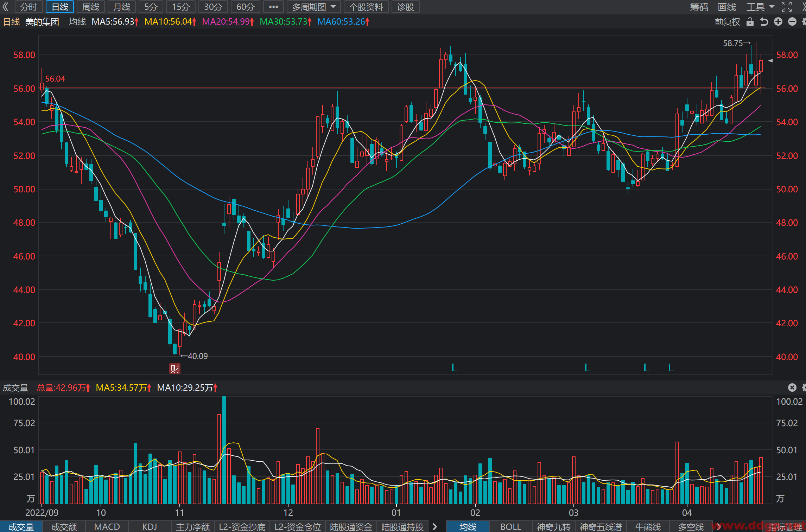Select the 陆股通持股 tab

point(402,527)
